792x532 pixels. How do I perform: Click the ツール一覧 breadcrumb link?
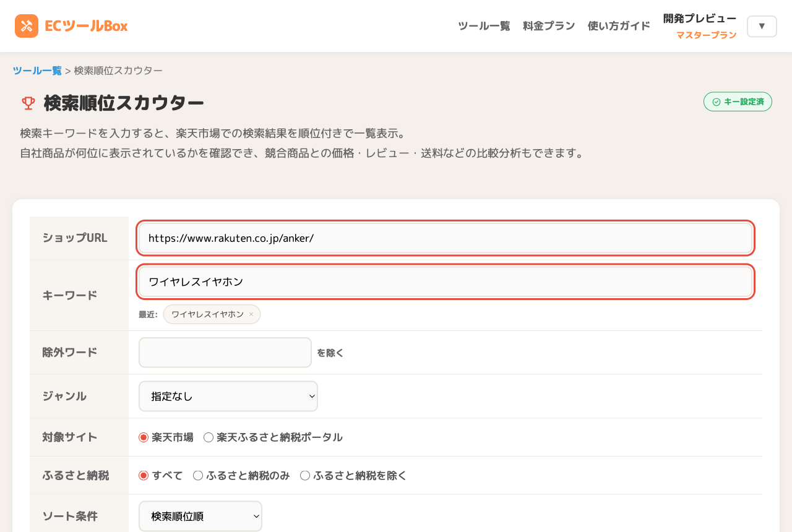pyautogui.click(x=37, y=71)
